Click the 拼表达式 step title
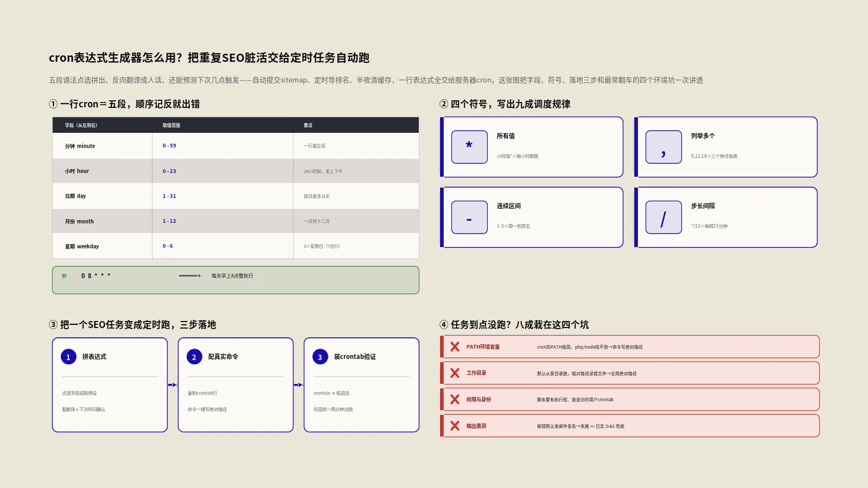Image resolution: width=868 pixels, height=488 pixels. [94, 357]
